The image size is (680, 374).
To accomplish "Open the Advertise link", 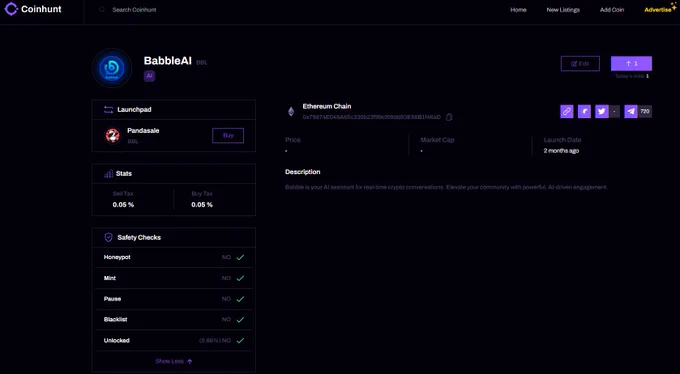I will click(x=658, y=10).
